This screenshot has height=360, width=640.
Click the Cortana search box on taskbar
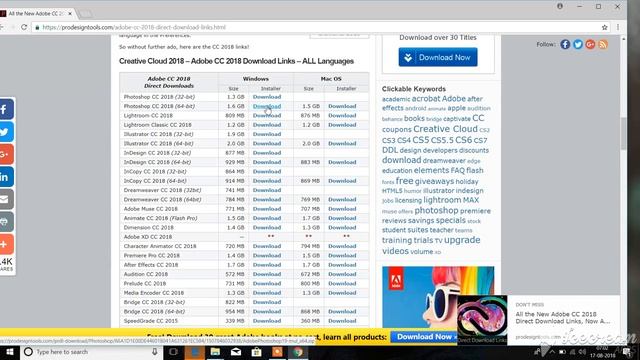[92, 352]
